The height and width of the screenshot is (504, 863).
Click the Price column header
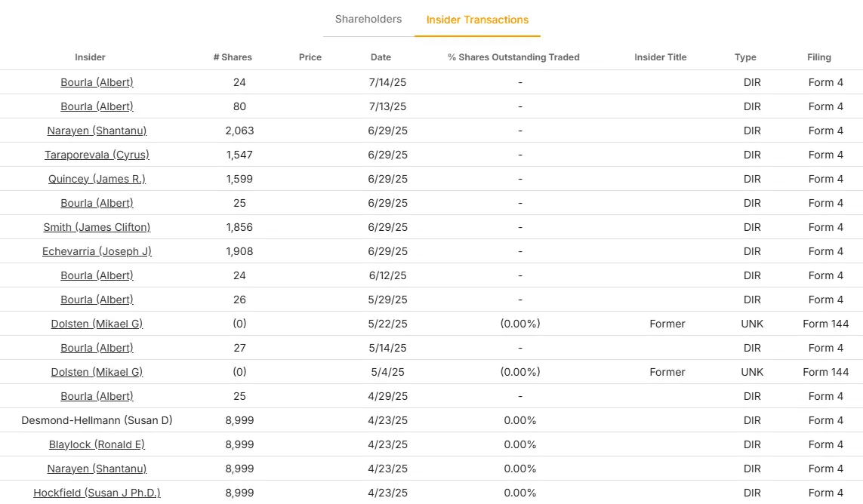coord(310,57)
